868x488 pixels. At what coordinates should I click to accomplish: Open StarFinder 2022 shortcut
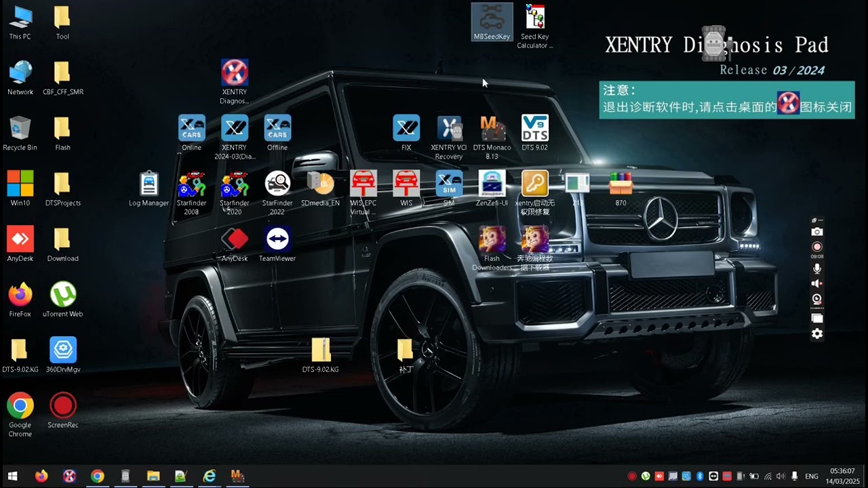coord(277,193)
